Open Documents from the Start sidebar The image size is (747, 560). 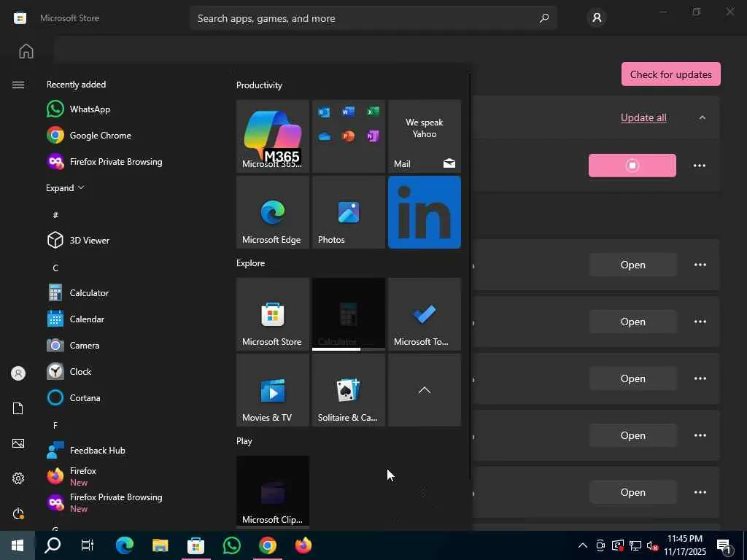pyautogui.click(x=18, y=408)
